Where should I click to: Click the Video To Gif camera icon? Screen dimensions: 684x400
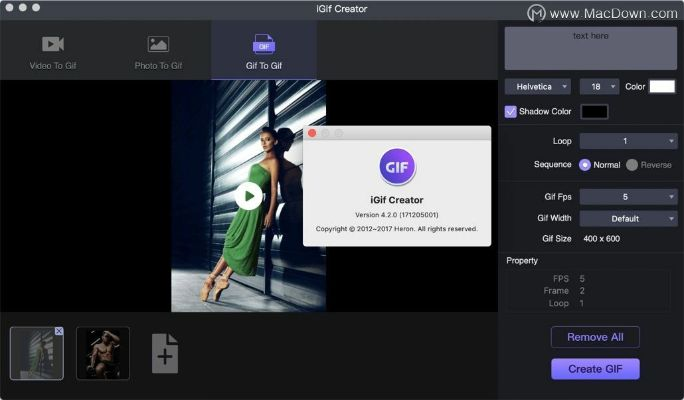pyautogui.click(x=53, y=44)
